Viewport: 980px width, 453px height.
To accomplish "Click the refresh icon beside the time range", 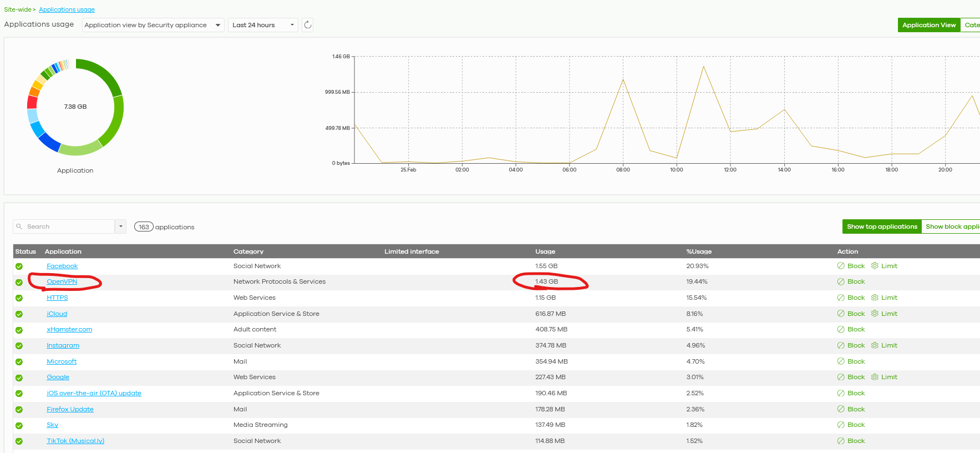I will [x=308, y=25].
